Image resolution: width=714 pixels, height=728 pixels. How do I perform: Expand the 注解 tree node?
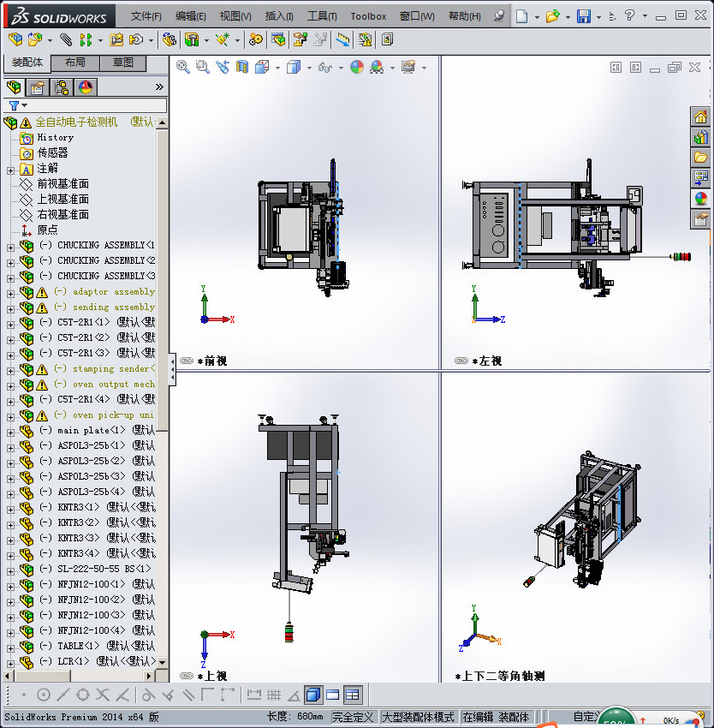pyautogui.click(x=10, y=170)
